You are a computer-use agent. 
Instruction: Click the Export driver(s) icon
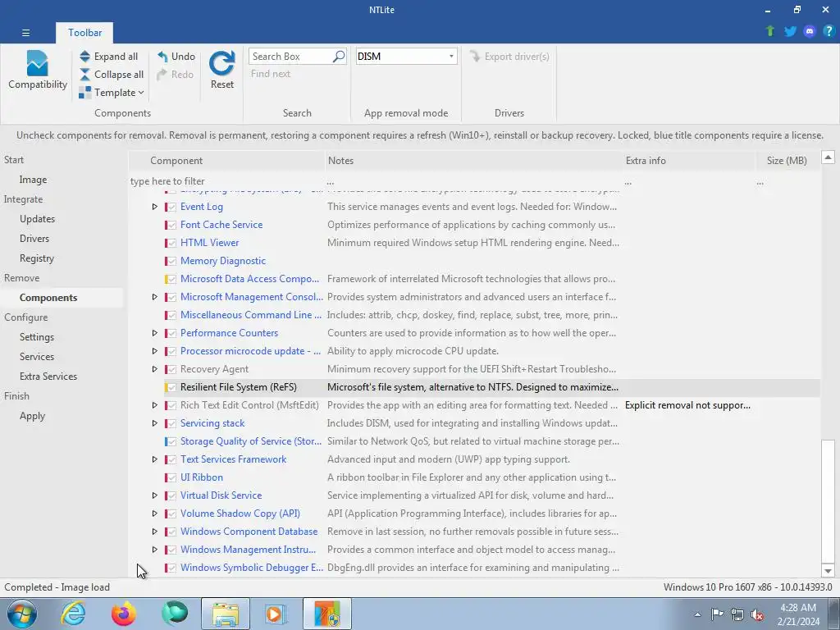pyautogui.click(x=475, y=57)
